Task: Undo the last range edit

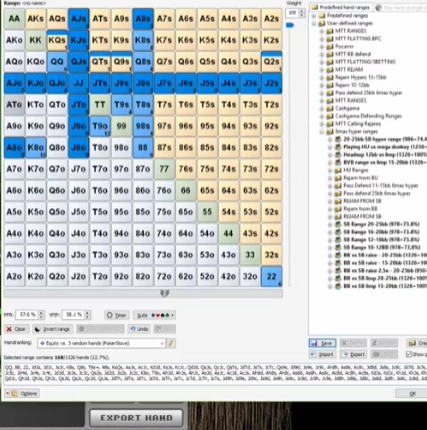Action: pos(139,329)
